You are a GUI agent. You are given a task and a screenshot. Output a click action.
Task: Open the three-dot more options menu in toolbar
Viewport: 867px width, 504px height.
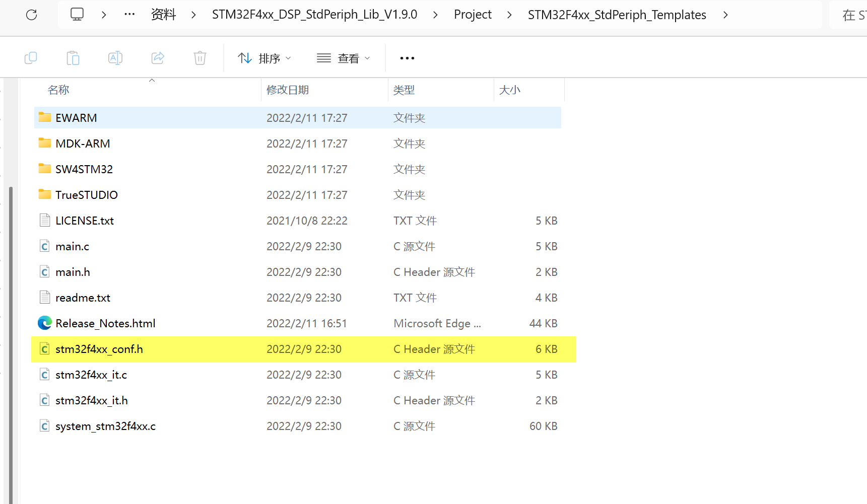point(407,58)
